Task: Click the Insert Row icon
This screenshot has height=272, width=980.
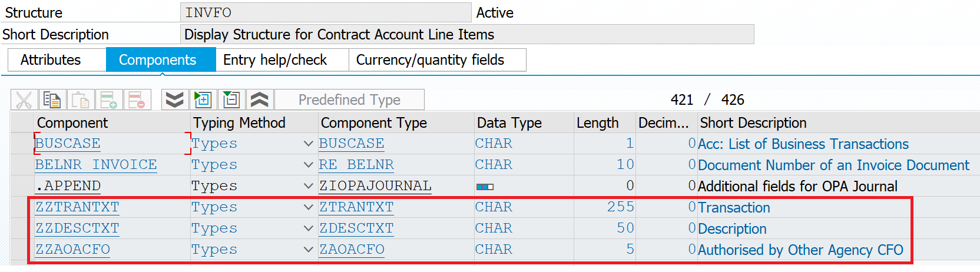Action: tap(109, 100)
